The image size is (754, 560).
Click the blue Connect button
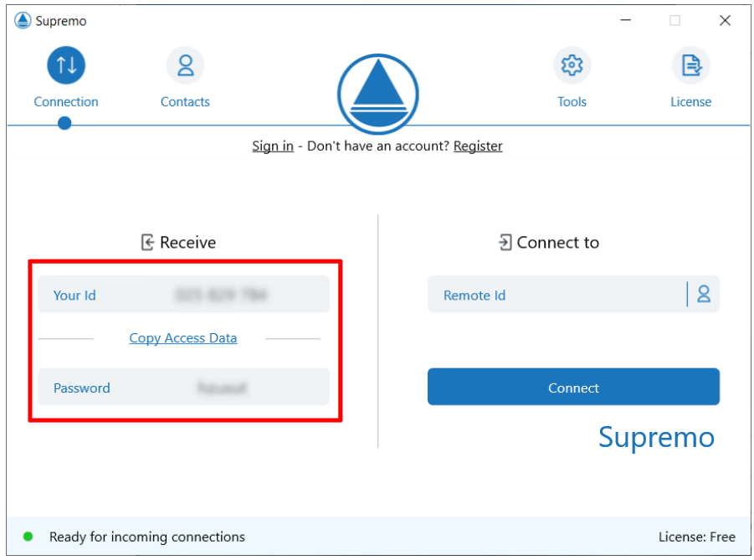click(573, 387)
